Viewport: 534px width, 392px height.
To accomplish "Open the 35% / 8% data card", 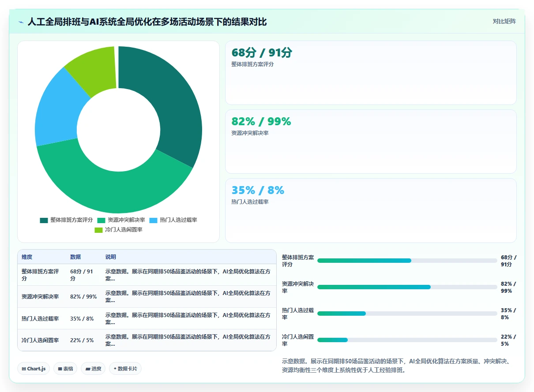I will pyautogui.click(x=371, y=210).
